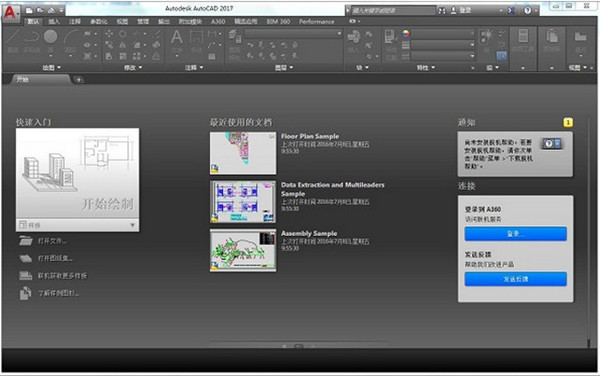Viewport: 600px width, 376px height.
Task: Select the Mirror tool in the Modify panel
Action: tap(122, 45)
